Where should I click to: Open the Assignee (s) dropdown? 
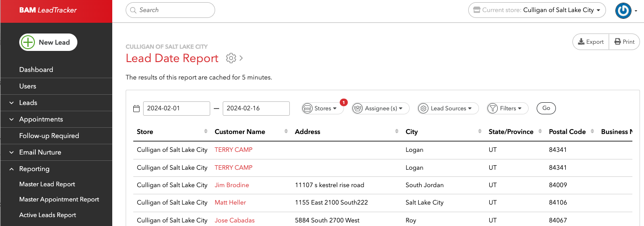point(380,109)
